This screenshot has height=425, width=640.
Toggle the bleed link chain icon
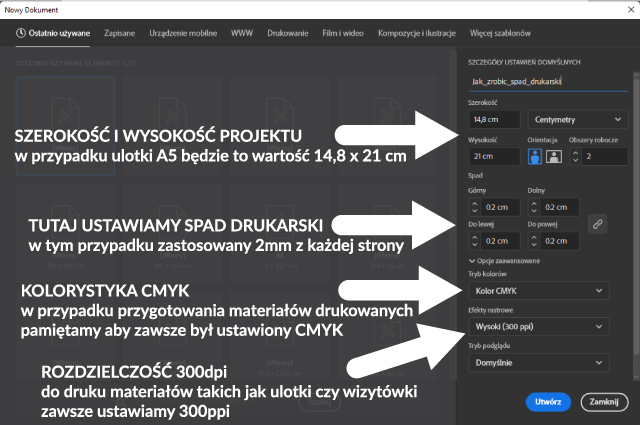(x=598, y=222)
